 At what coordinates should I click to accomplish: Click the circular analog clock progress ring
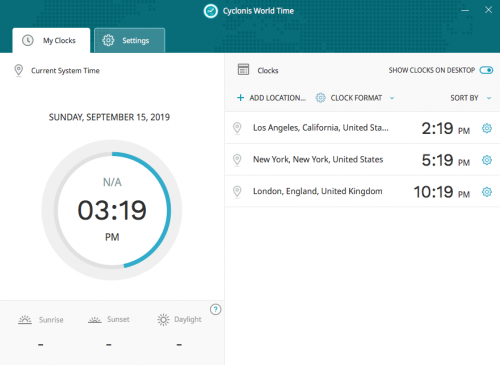pyautogui.click(x=112, y=210)
